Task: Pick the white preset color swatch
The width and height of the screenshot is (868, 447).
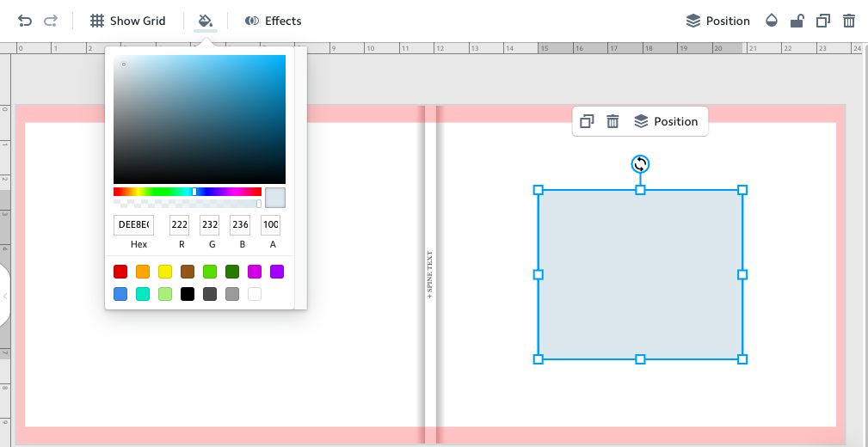Action: point(255,294)
